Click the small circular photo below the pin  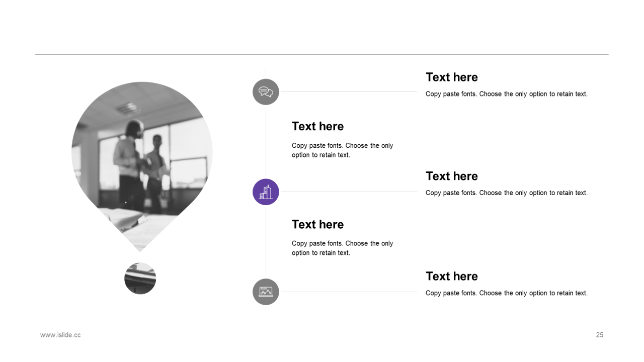[140, 279]
